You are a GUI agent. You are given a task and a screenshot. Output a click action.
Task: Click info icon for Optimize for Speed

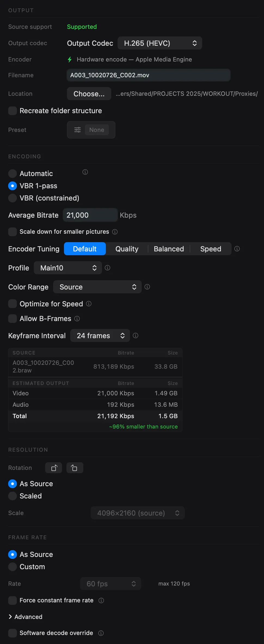(x=89, y=304)
